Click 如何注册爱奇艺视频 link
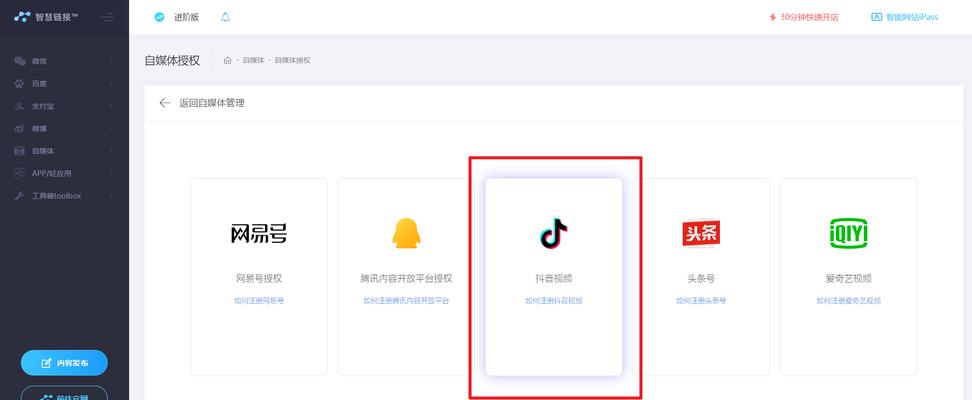 [x=849, y=301]
